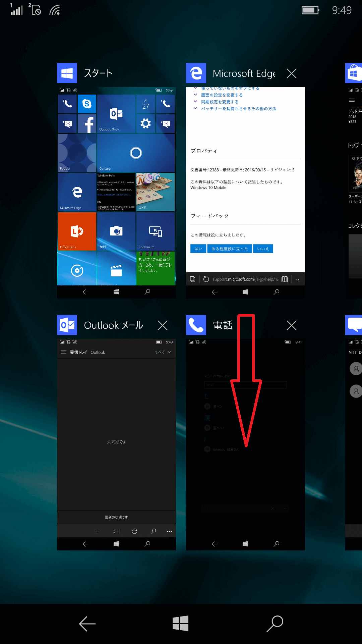362x644 pixels.
Task: Open the スタート app icon header
Action: pyautogui.click(x=67, y=73)
